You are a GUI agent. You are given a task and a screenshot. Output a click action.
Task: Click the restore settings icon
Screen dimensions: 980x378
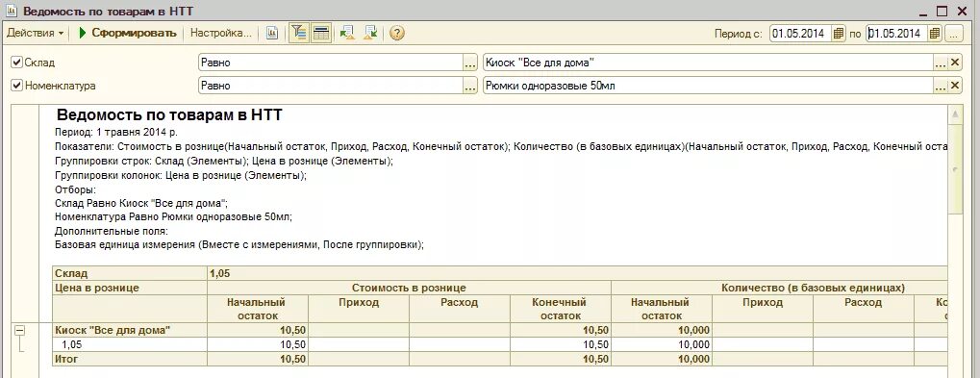pos(347,33)
